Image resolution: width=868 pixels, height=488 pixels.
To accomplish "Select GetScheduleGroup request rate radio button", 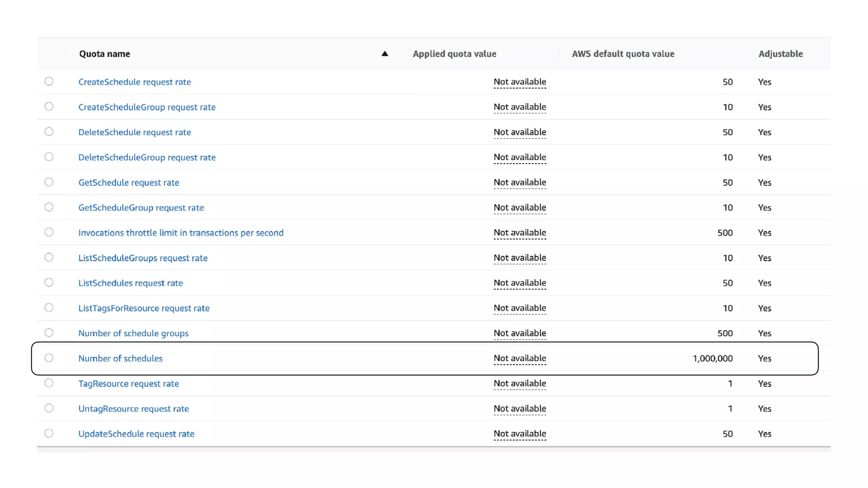I will click(x=49, y=207).
